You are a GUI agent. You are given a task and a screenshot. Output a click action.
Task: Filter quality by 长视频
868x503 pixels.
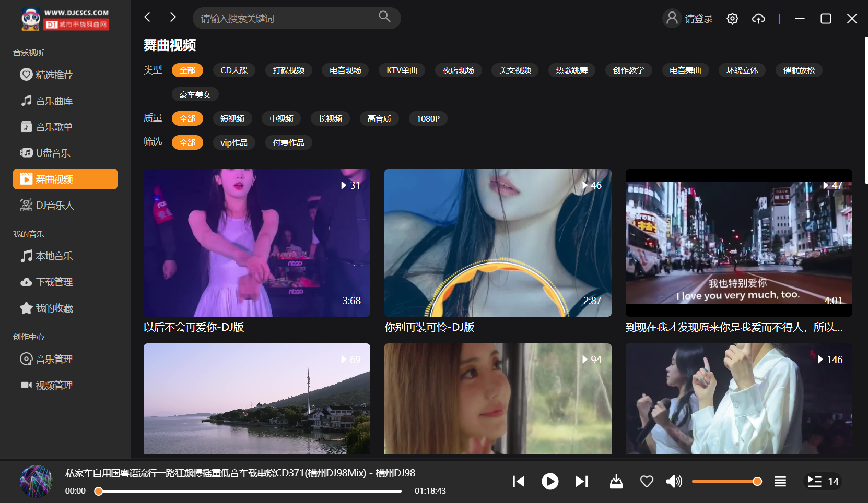(331, 118)
